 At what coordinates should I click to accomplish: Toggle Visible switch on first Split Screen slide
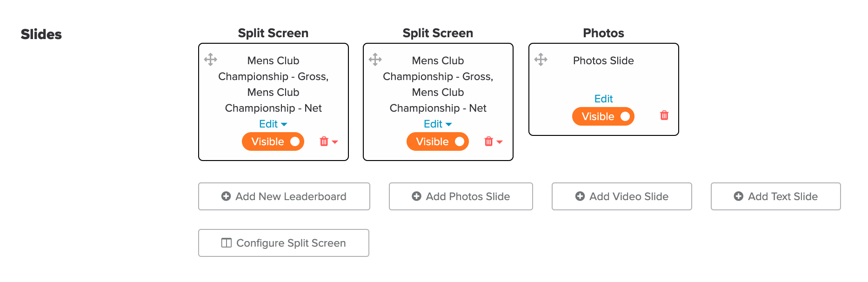click(273, 141)
